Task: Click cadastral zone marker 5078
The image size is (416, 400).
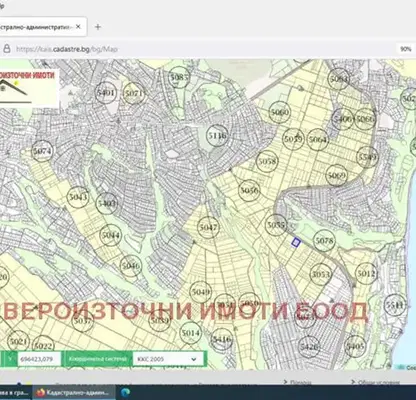Action: pos(324,240)
